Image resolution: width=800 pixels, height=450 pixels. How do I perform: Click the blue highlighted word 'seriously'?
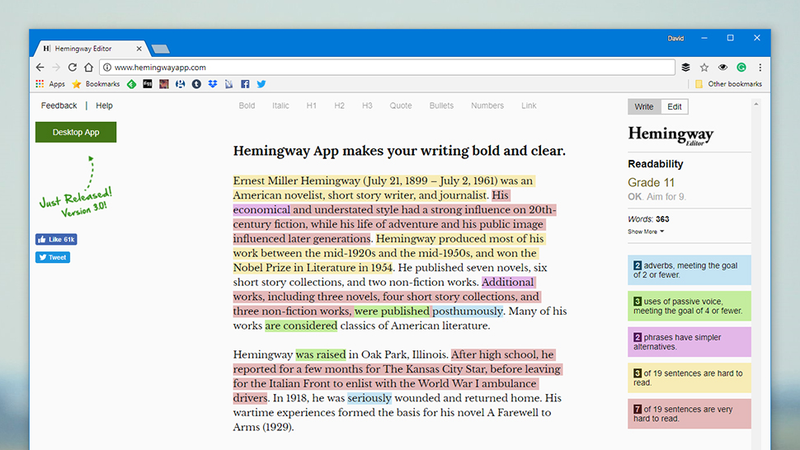coord(369,398)
